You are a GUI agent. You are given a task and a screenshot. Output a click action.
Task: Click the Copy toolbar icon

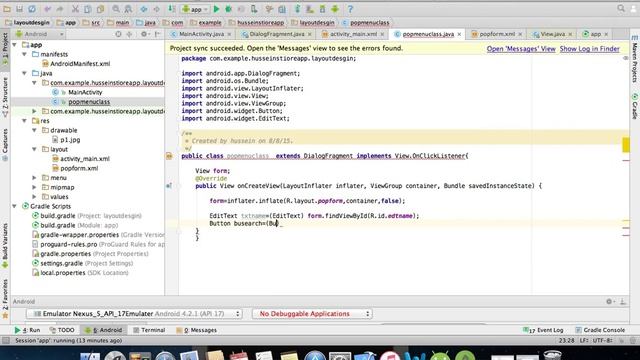click(x=88, y=9)
